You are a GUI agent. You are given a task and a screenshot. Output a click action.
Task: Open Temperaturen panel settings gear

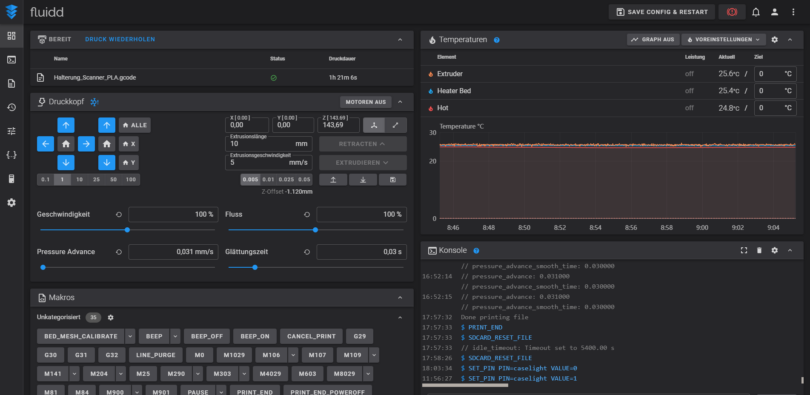[x=774, y=39]
